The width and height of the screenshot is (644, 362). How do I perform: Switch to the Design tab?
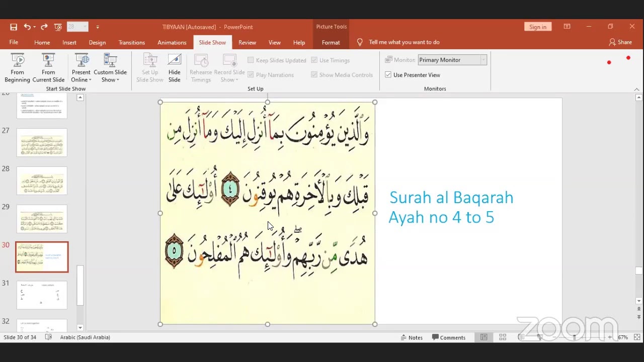(97, 42)
